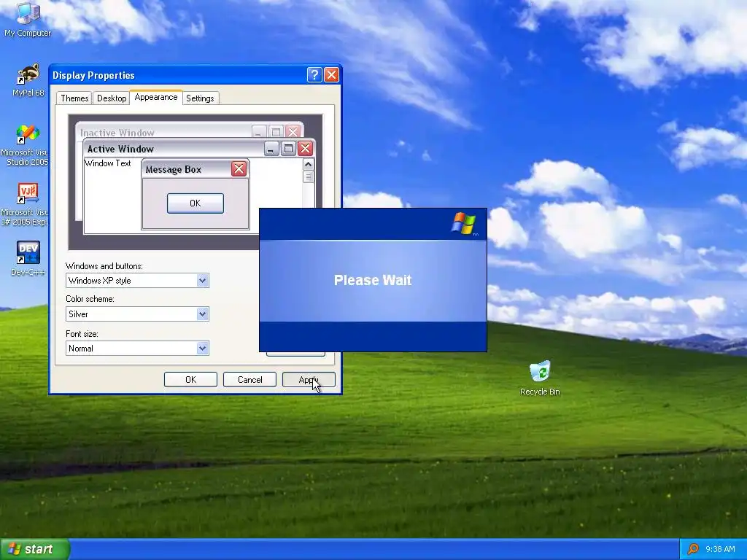Viewport: 747px width, 560px height.
Task: Select Microsoft Visual Studio 2005 shortcut
Action: tap(26, 145)
